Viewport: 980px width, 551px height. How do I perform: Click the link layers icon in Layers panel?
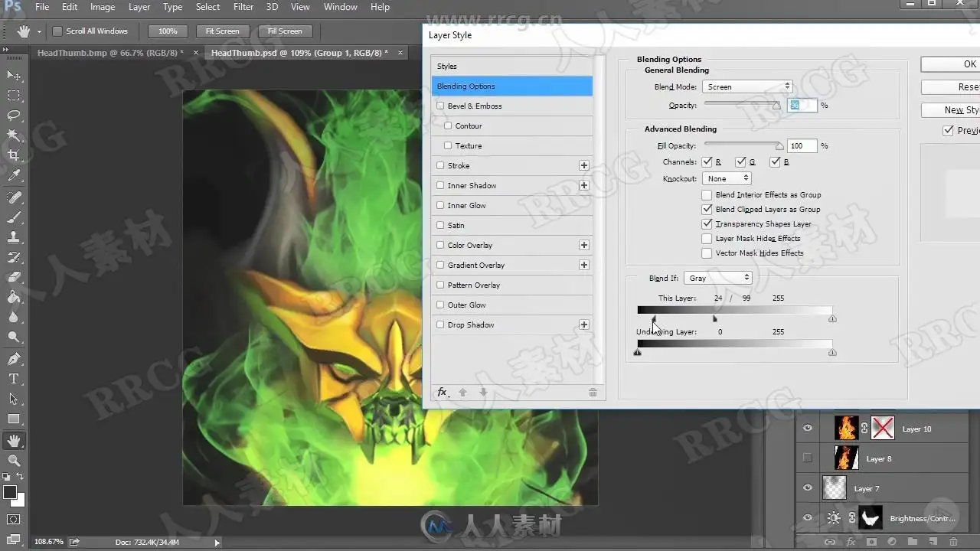830,542
